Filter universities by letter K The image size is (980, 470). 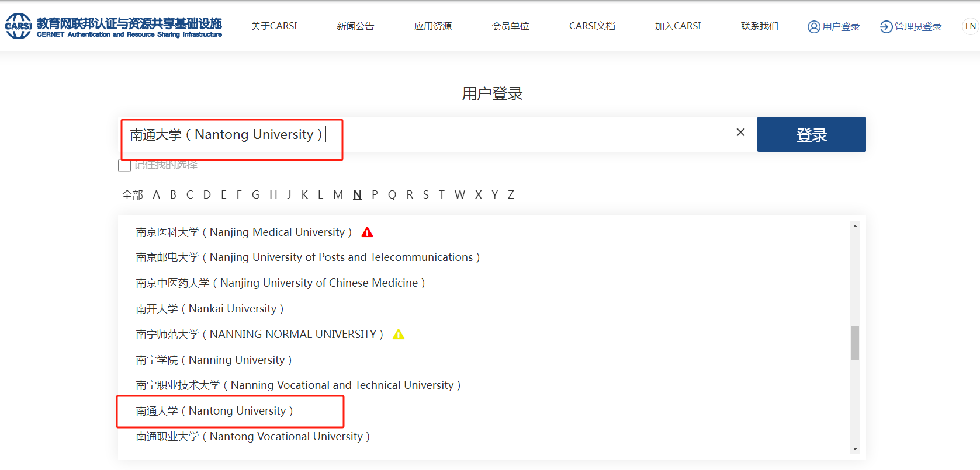pos(304,195)
